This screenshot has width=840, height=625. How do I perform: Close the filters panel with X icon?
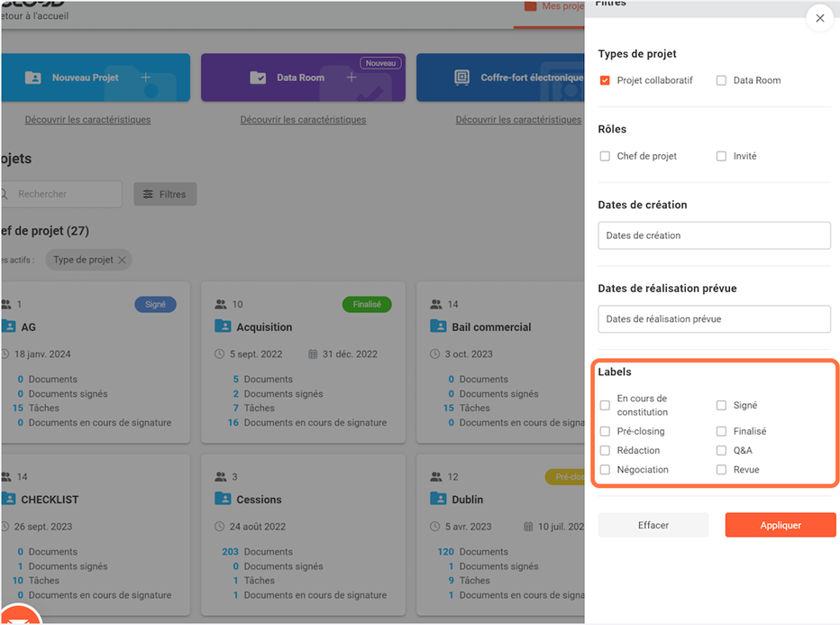[819, 18]
